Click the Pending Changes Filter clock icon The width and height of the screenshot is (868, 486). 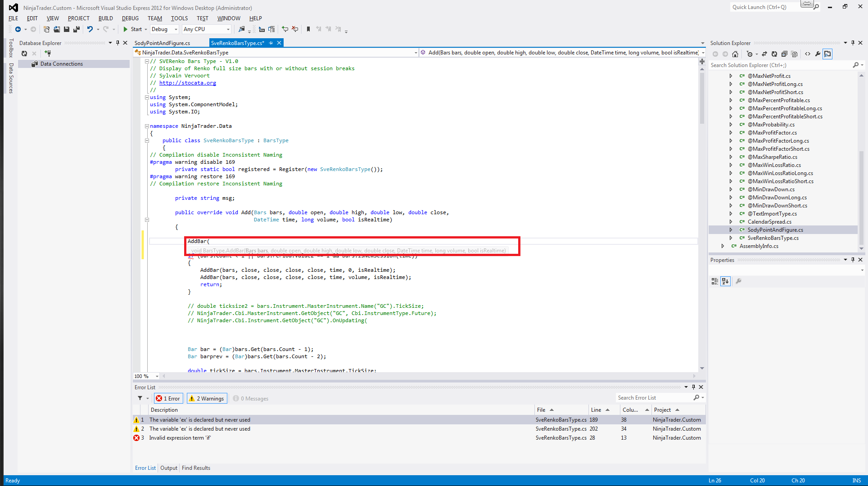tap(749, 54)
